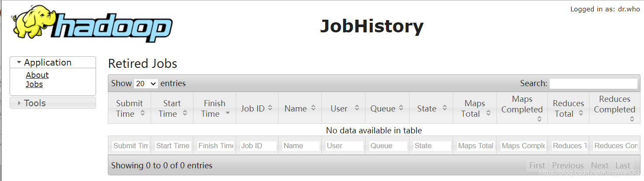Select the 'Logged in as: dr.who' text
Screen dimensions: 644x181
click(605, 9)
